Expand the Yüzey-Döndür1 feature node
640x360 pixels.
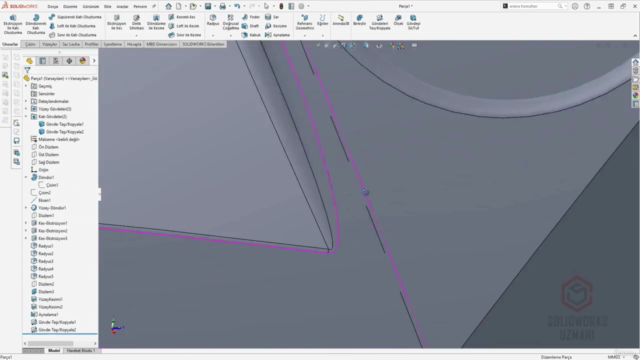coord(26,208)
